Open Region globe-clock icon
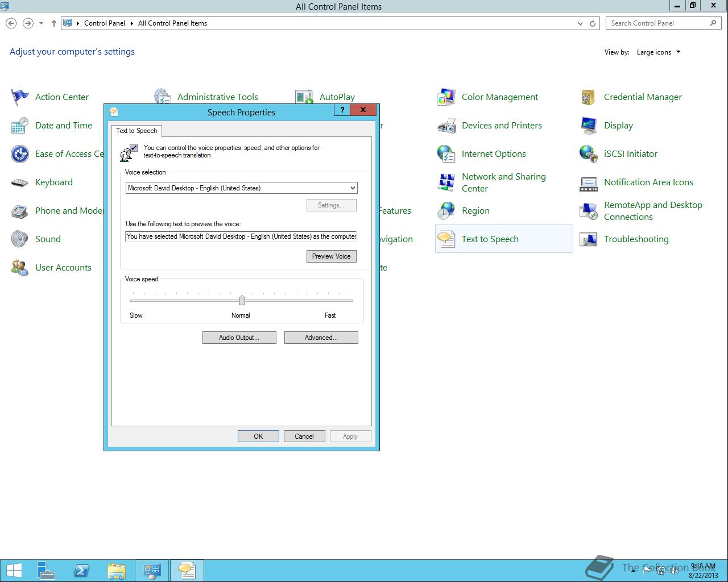Viewport: 728px width, 582px height. 446,211
